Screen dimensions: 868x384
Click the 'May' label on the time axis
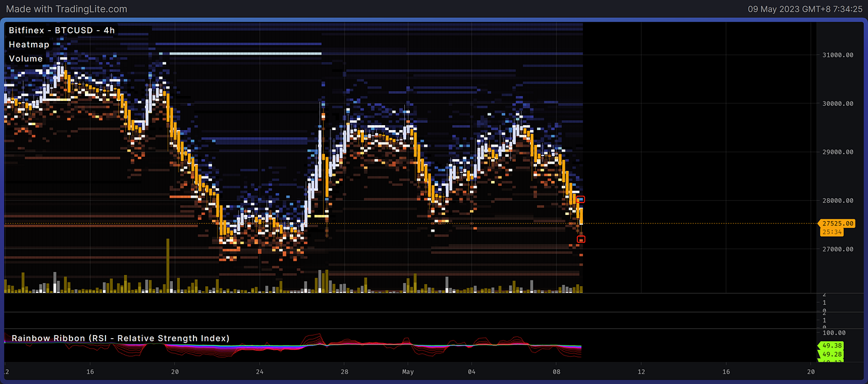[x=408, y=372]
